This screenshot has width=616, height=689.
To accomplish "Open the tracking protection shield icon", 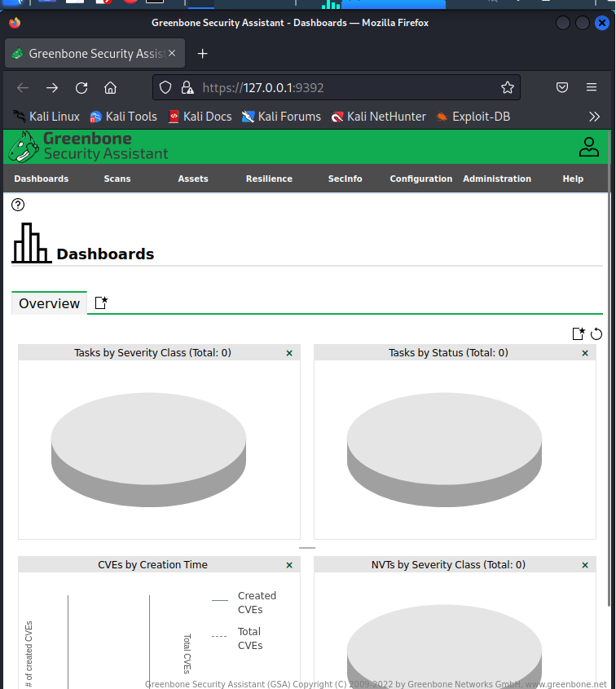I will 165,87.
